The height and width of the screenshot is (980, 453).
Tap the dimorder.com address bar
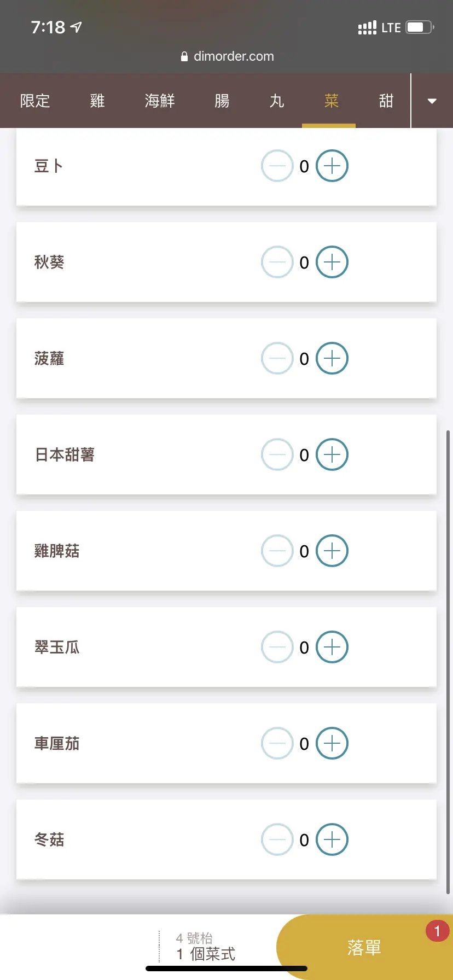coord(227,56)
